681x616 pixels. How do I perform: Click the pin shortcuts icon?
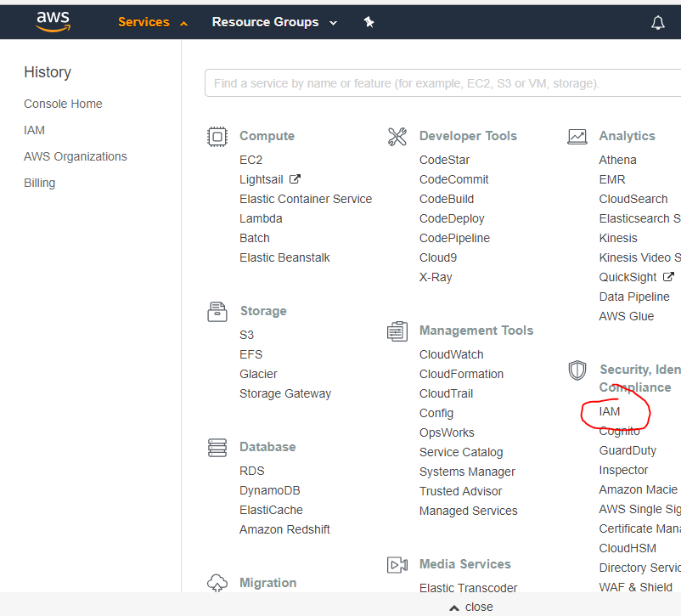click(369, 22)
